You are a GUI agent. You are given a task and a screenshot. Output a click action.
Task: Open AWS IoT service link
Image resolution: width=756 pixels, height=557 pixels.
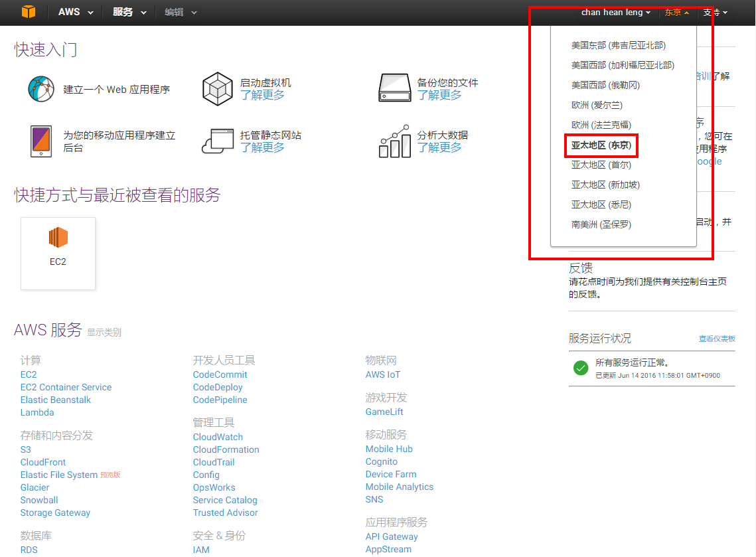383,374
